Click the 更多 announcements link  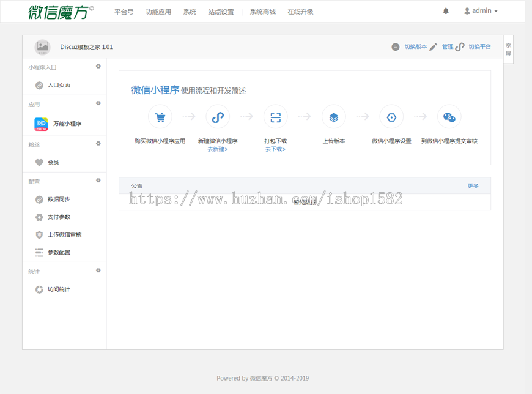pos(473,185)
